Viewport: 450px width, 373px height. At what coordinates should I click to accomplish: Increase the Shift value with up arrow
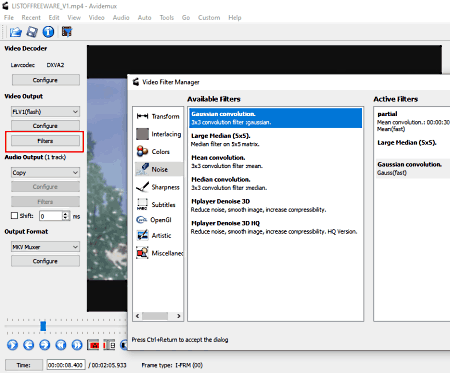click(66, 214)
